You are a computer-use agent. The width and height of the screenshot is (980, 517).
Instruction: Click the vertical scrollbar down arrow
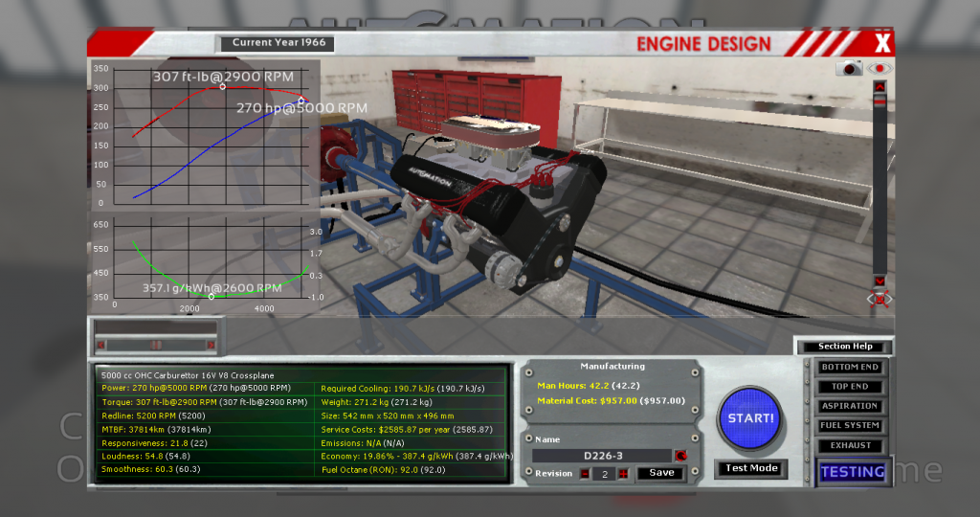pyautogui.click(x=880, y=281)
